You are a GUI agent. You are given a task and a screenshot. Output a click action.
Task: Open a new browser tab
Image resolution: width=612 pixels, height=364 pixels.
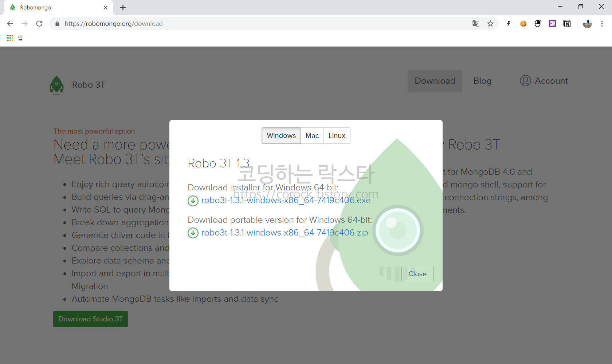tap(123, 8)
